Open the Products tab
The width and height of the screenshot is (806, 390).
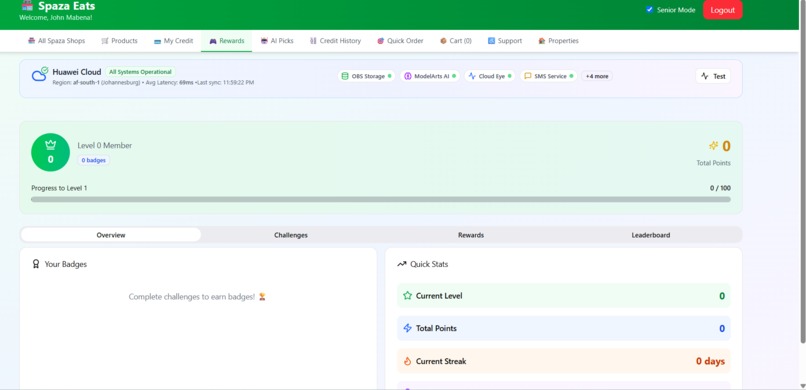pos(119,41)
